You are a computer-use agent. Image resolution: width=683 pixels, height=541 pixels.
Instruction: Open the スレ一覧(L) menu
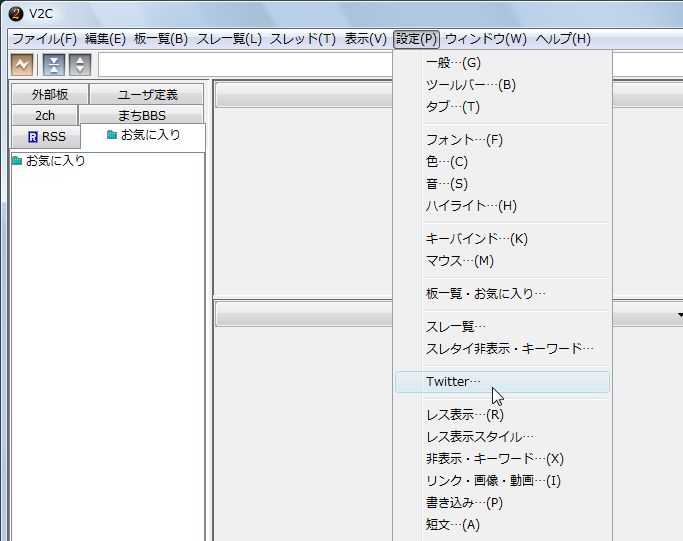tap(229, 39)
